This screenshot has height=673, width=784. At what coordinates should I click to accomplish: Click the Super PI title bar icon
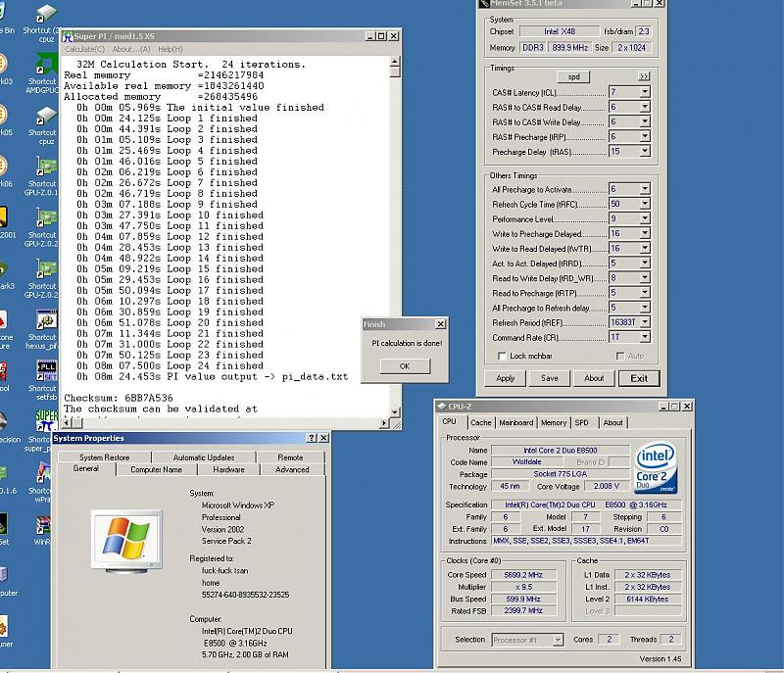click(68, 36)
